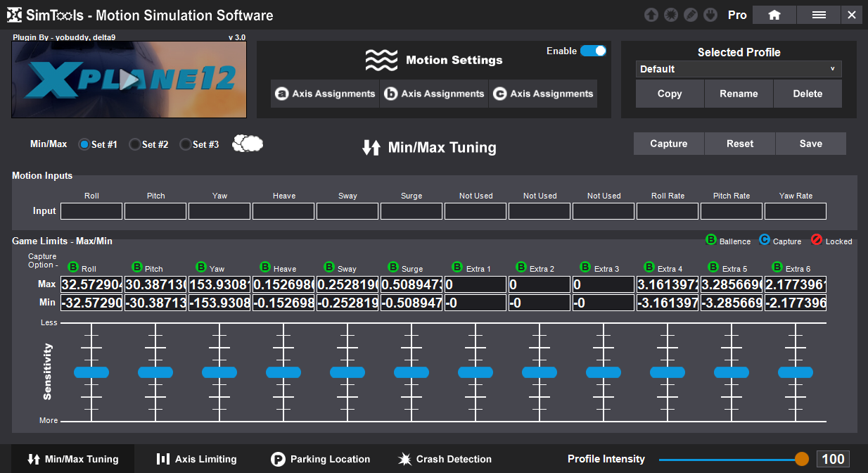Click the Home icon in the title bar
This screenshot has height=473, width=868.
pyautogui.click(x=774, y=14)
